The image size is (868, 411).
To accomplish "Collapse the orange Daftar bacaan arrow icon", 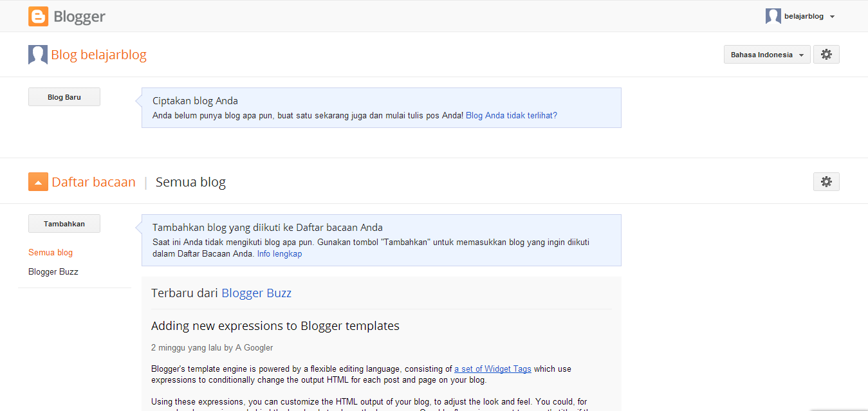I will [39, 182].
